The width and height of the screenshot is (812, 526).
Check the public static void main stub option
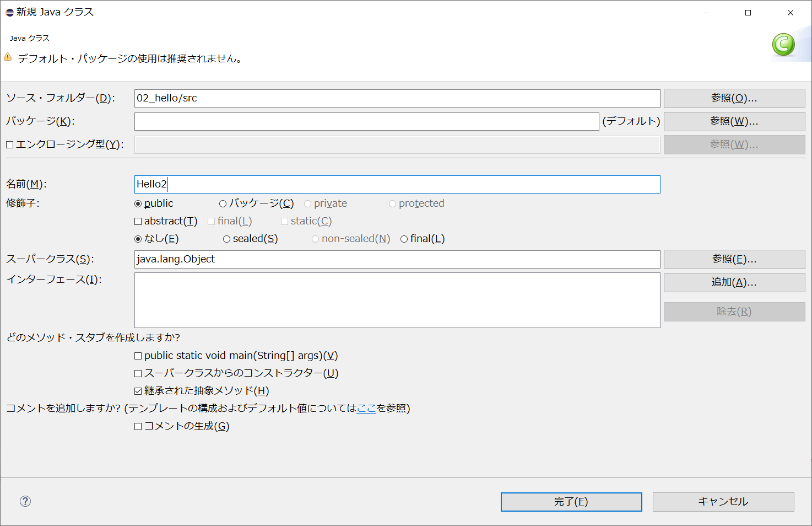(138, 356)
